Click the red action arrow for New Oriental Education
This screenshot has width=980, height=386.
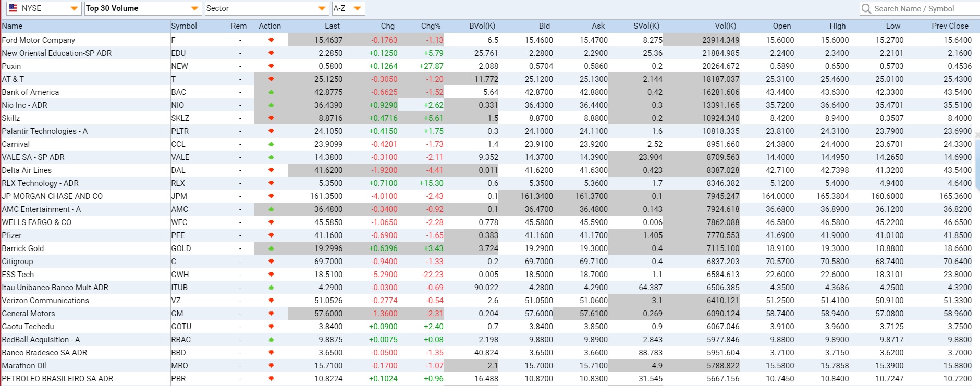click(x=271, y=53)
